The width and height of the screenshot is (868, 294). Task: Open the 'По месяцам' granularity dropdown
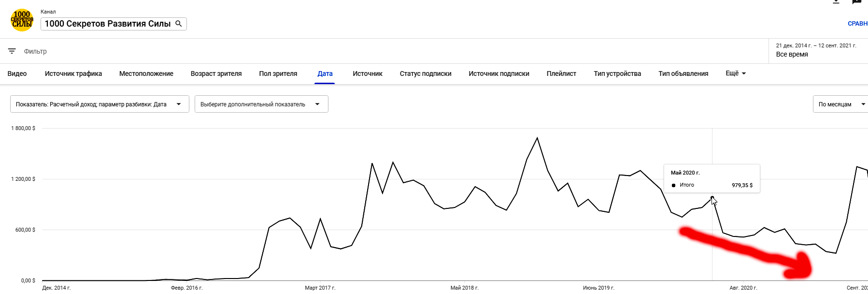pos(841,104)
